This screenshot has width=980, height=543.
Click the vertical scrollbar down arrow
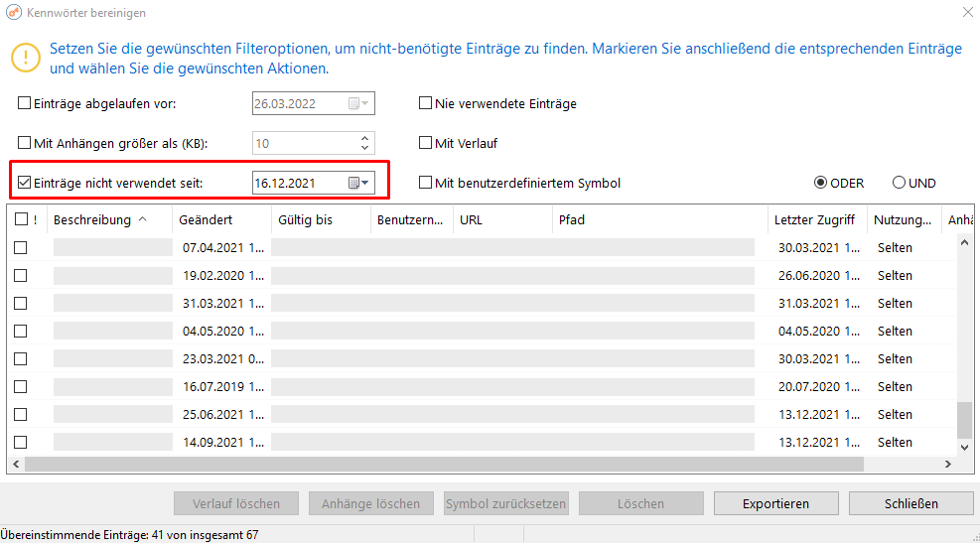pos(964,448)
